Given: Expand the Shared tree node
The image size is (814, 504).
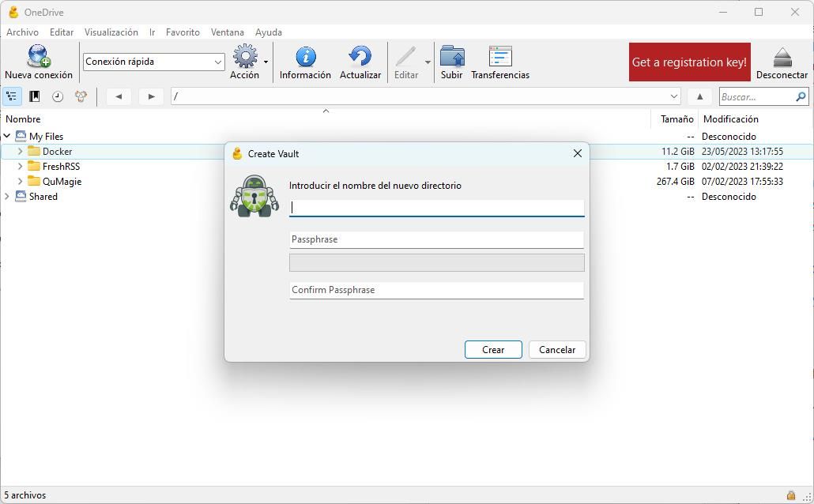Looking at the screenshot, I should [x=7, y=196].
